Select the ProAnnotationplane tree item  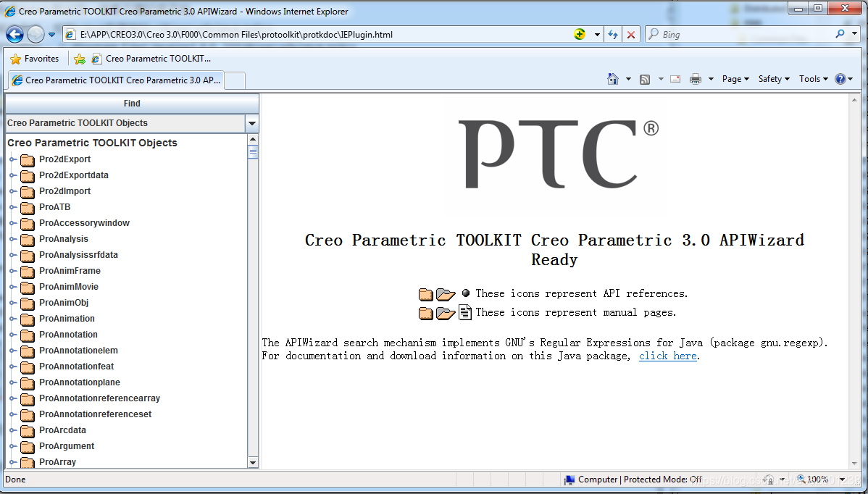point(80,382)
